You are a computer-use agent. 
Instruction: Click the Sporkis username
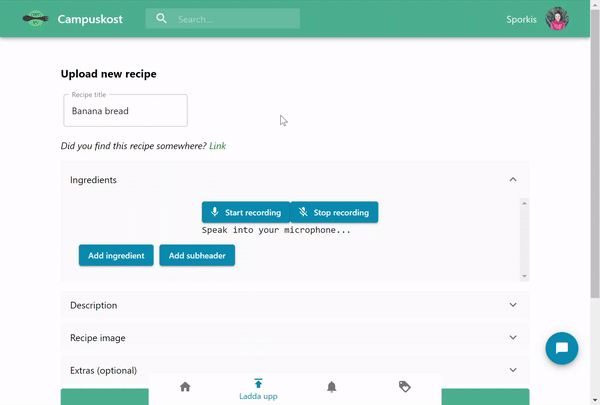(521, 20)
